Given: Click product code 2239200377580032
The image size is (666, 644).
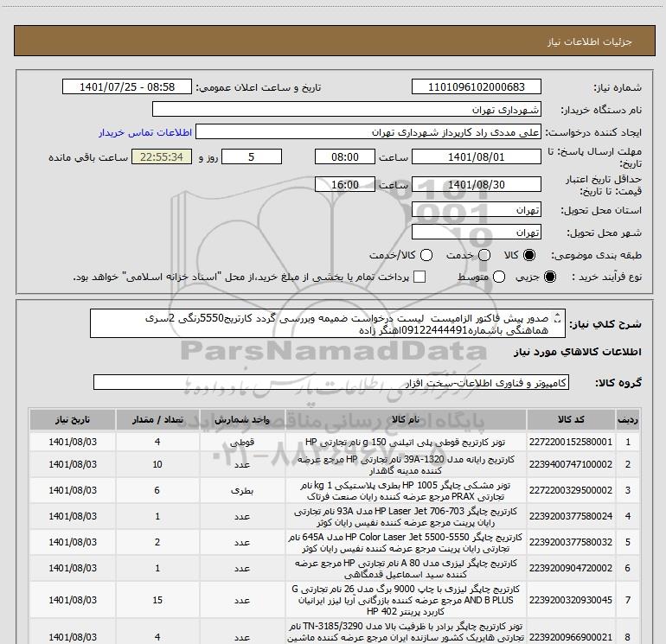Looking at the screenshot, I should pyautogui.click(x=571, y=542).
